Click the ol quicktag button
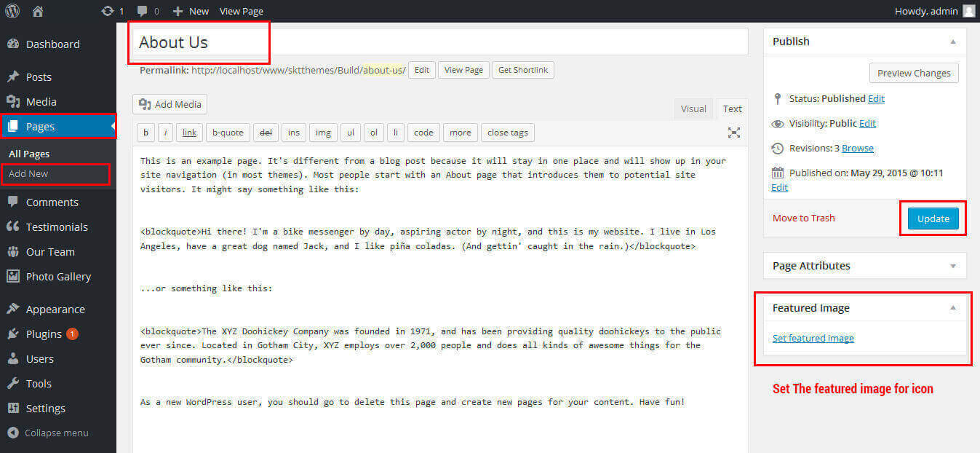This screenshot has width=980, height=453. point(374,133)
